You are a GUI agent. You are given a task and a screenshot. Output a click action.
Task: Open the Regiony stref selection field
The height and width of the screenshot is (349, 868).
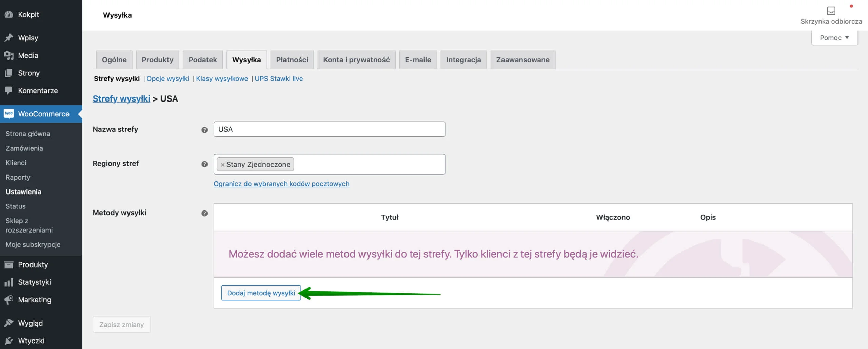tap(329, 164)
